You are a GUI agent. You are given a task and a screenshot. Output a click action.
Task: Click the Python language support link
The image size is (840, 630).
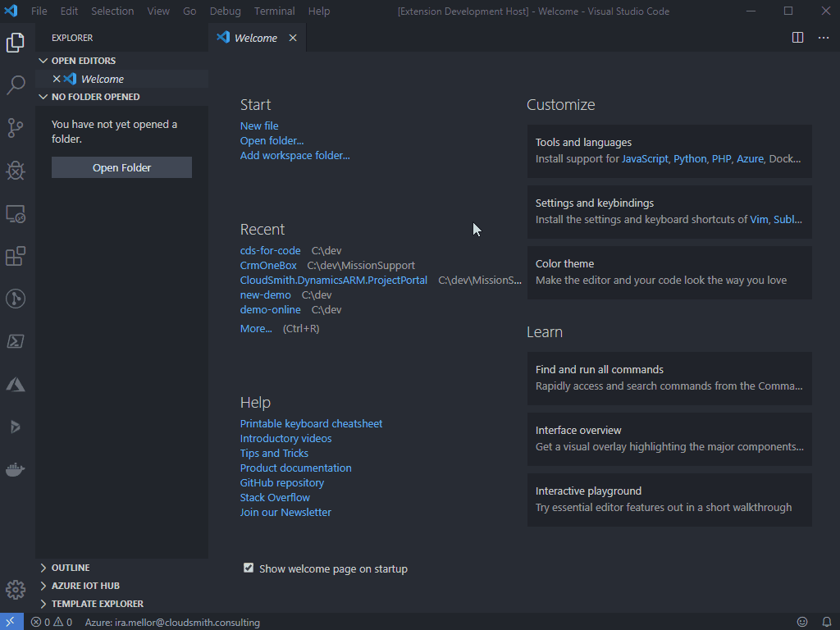(690, 158)
